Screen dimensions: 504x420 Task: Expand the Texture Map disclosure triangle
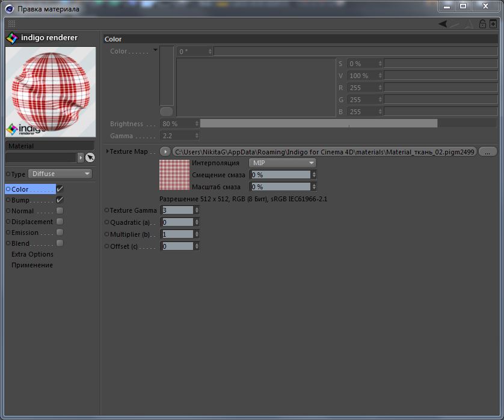107,152
